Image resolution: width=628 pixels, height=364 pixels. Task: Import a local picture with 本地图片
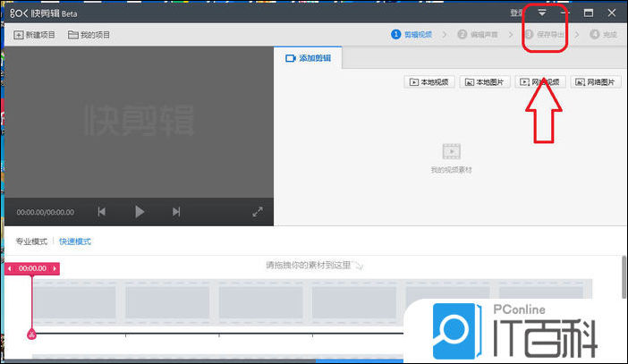[x=484, y=82]
